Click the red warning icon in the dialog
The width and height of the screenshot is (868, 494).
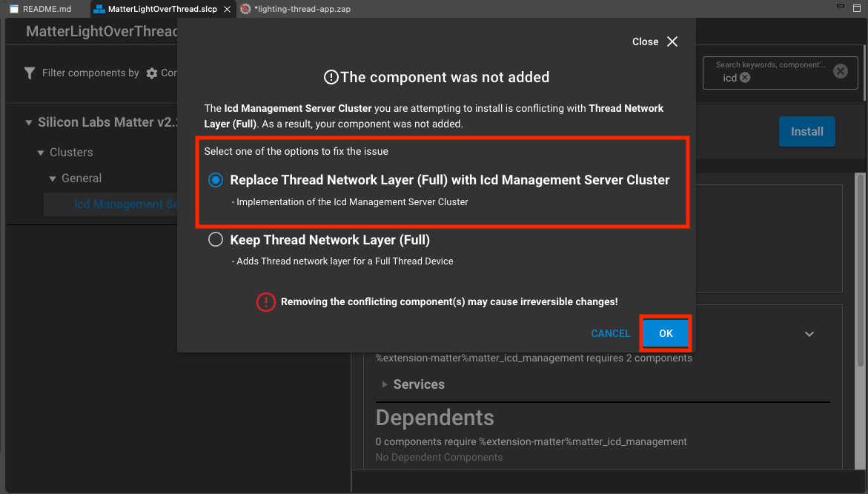click(x=265, y=302)
